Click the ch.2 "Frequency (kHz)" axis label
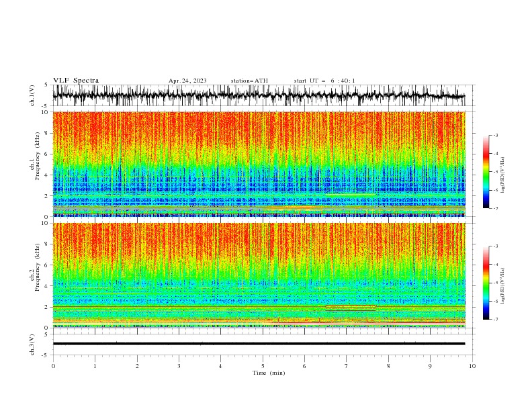Screen dimensions: 532x411 point(38,267)
